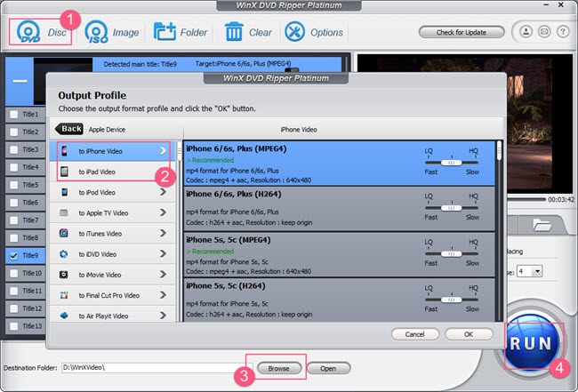Open help via question mark icon

click(x=563, y=32)
